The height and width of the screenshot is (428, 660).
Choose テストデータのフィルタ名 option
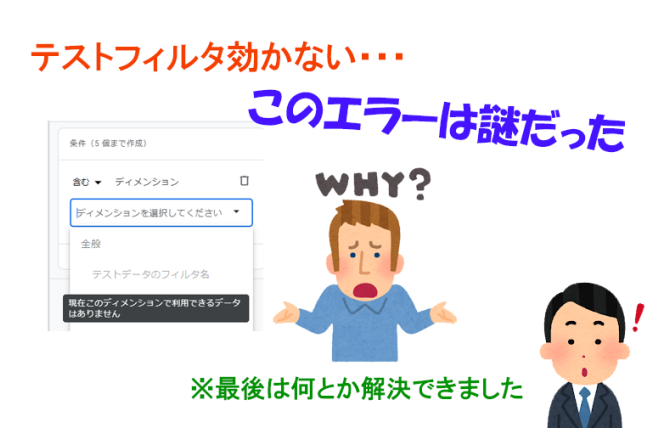click(150, 273)
